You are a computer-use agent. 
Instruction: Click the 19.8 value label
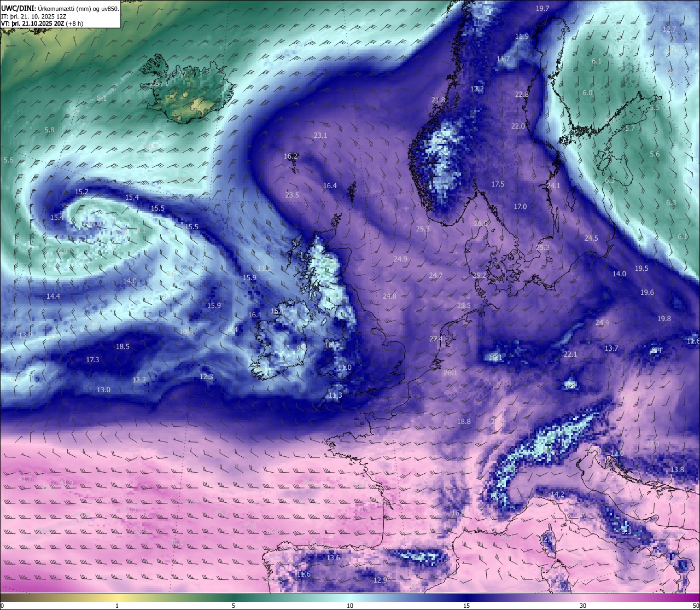(x=664, y=318)
